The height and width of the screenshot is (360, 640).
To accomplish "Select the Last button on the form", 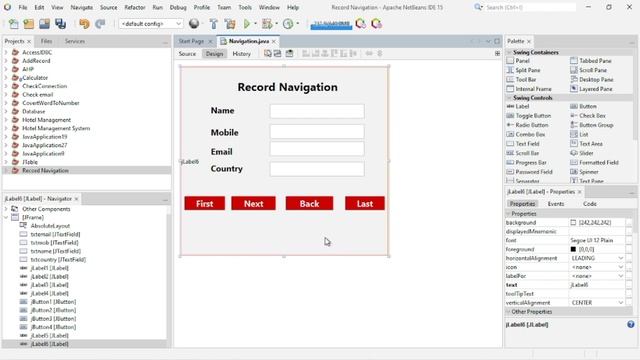I will point(365,203).
